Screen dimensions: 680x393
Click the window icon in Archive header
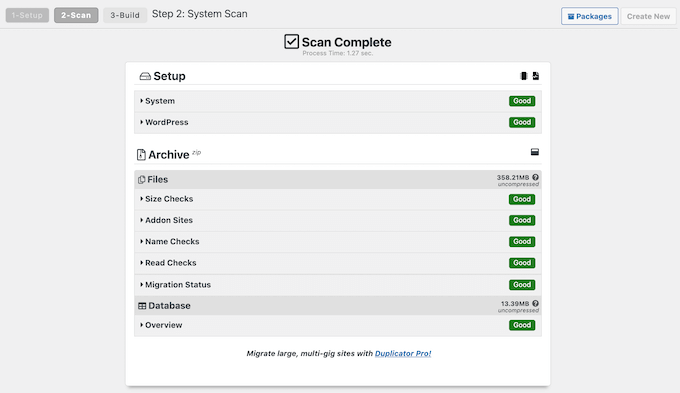(535, 152)
